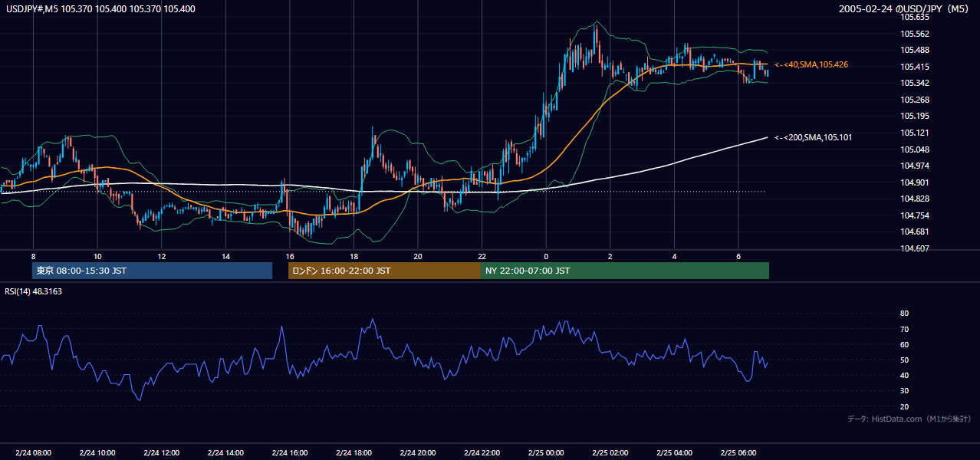Click price axis label 105.048

916,149
